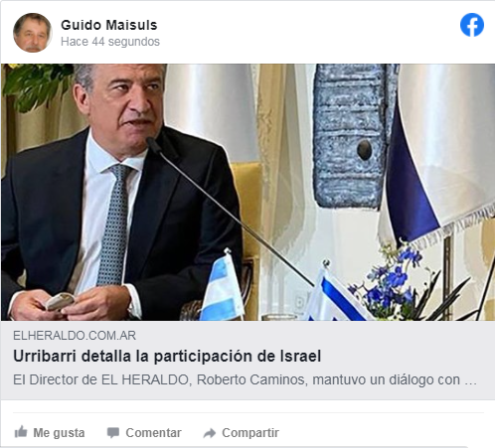
Task: Open Guido Maisuls profile picture
Action: coord(33,33)
